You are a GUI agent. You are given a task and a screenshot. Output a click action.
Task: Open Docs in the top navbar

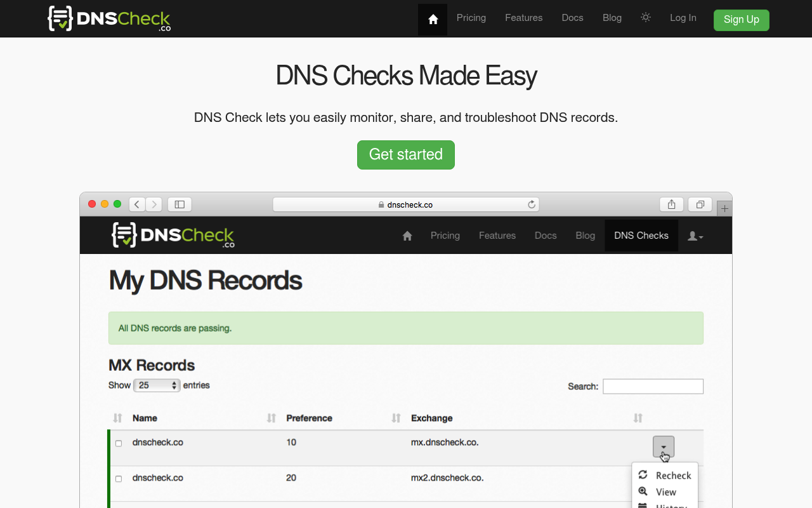click(572, 18)
